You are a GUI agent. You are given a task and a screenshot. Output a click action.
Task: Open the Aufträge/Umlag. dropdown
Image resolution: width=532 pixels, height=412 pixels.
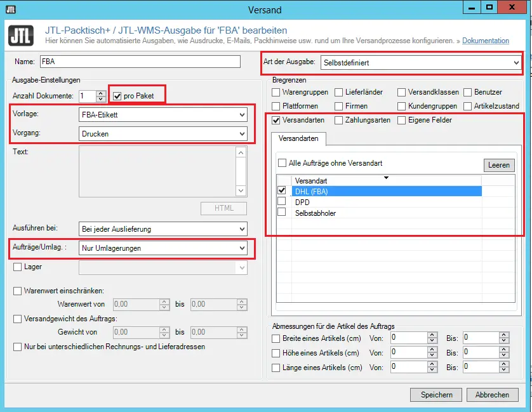click(163, 248)
